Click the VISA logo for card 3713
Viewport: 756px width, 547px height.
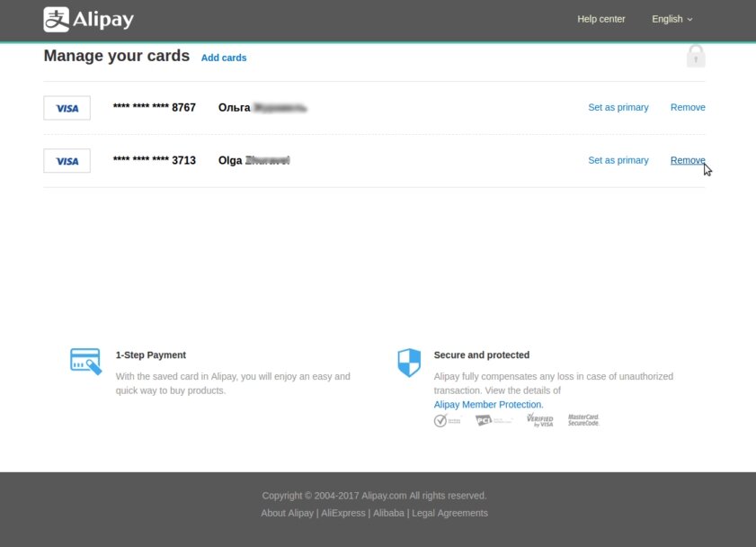67,161
